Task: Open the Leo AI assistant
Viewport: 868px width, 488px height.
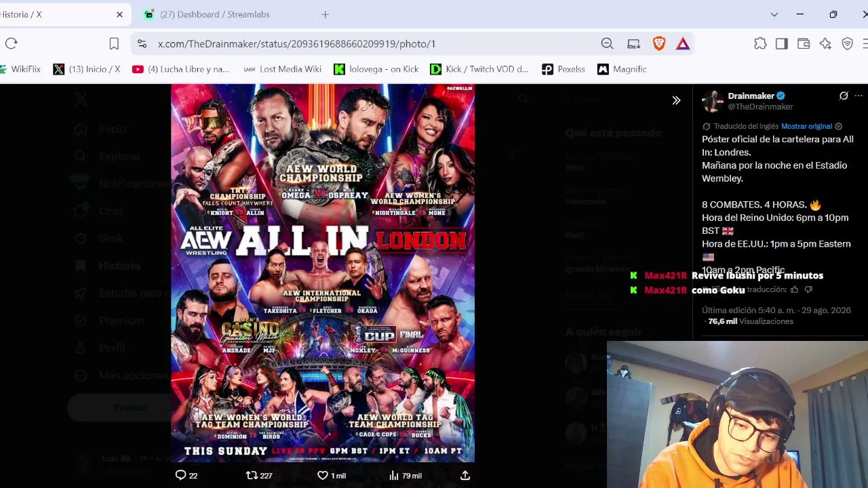Action: 825,43
